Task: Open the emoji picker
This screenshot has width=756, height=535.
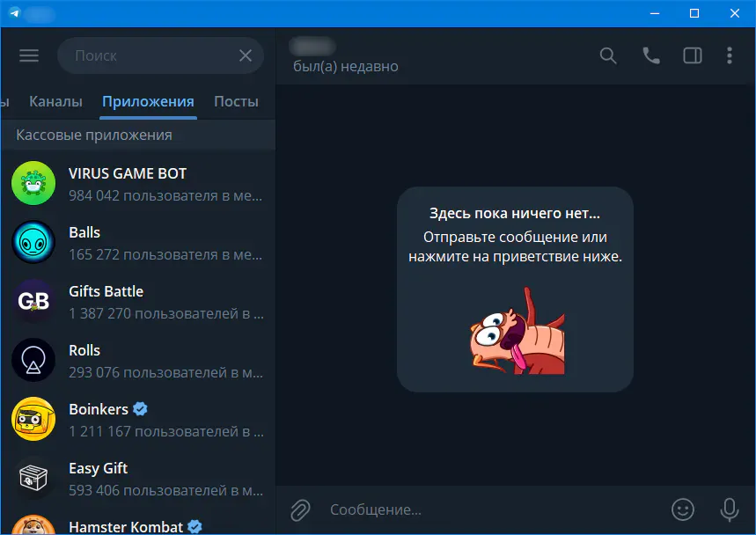Action: (683, 509)
